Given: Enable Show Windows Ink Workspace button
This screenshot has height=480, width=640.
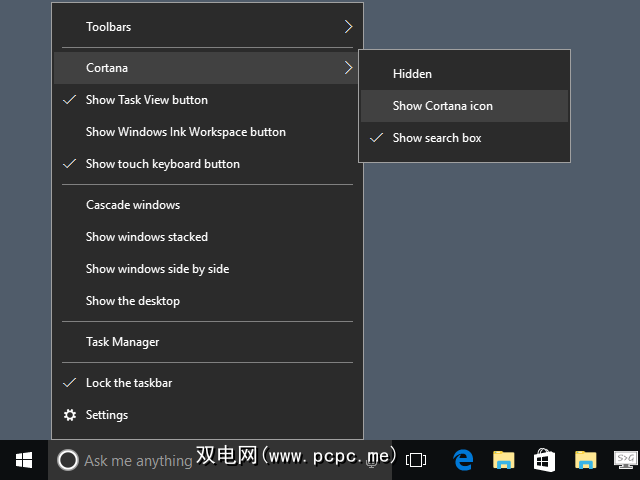Looking at the screenshot, I should click(x=185, y=132).
